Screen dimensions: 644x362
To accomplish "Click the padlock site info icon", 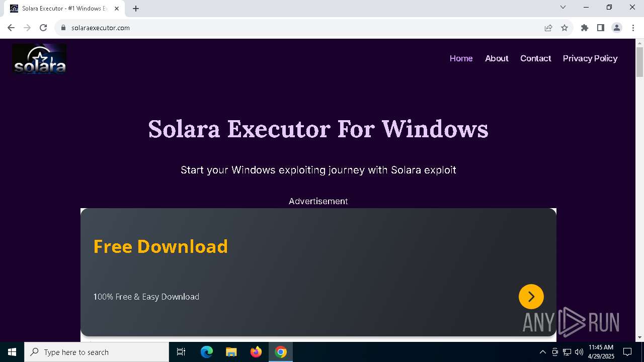I will pyautogui.click(x=63, y=28).
